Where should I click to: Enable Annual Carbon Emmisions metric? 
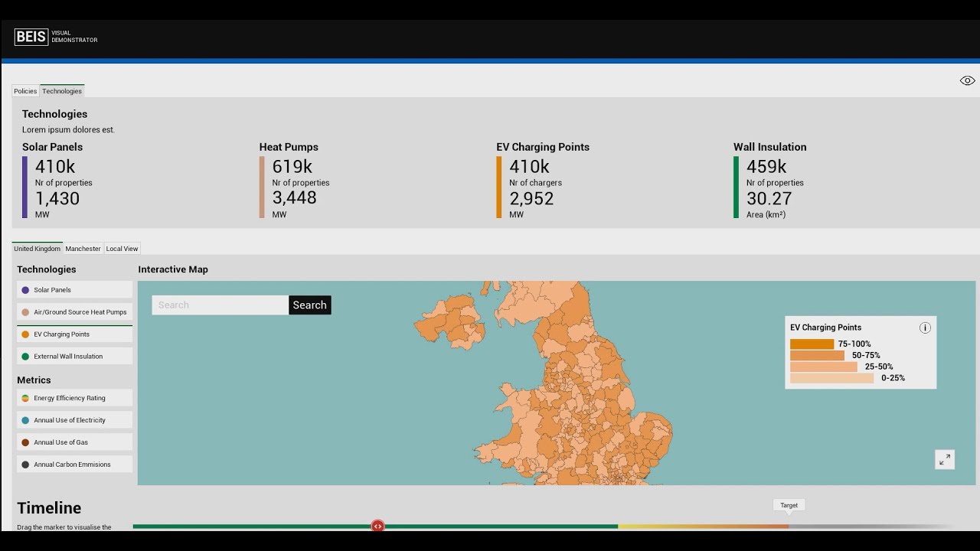(x=74, y=465)
